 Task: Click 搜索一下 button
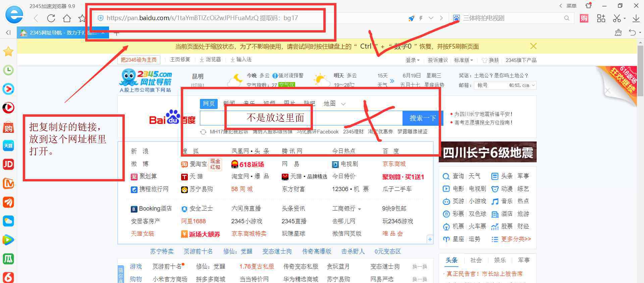pos(423,118)
